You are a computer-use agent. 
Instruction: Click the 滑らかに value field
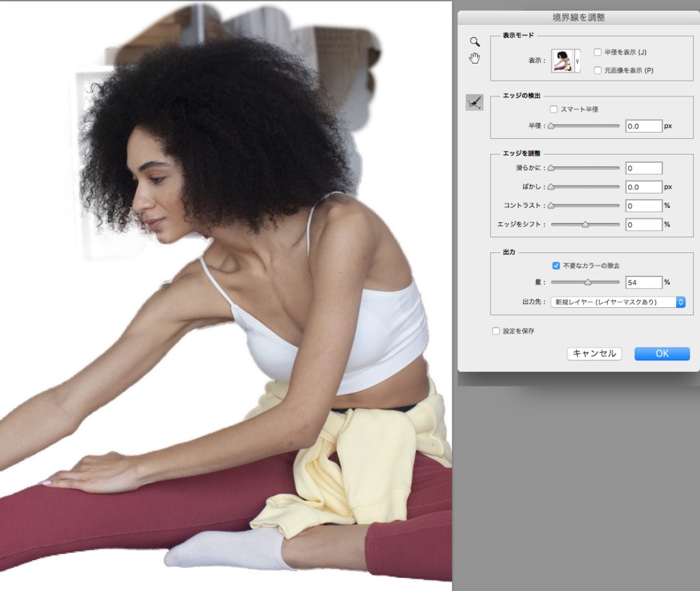(x=644, y=168)
